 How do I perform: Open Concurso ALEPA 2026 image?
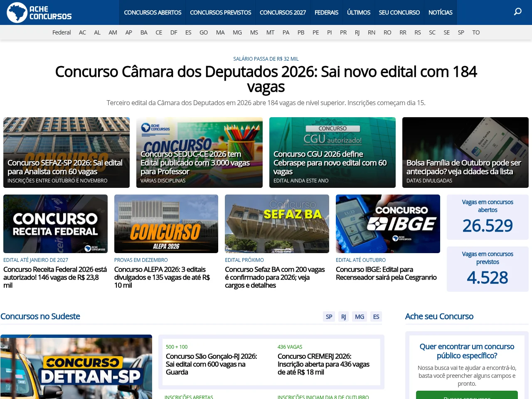point(166,224)
